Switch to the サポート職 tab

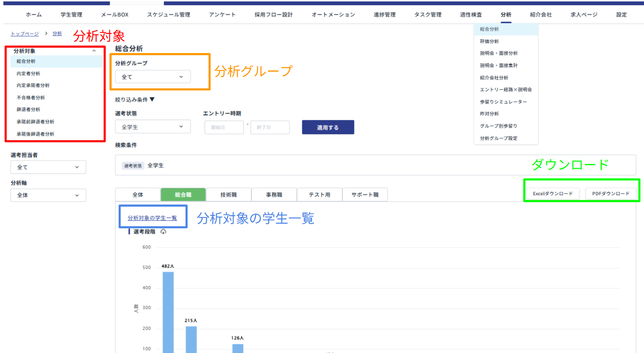point(365,195)
